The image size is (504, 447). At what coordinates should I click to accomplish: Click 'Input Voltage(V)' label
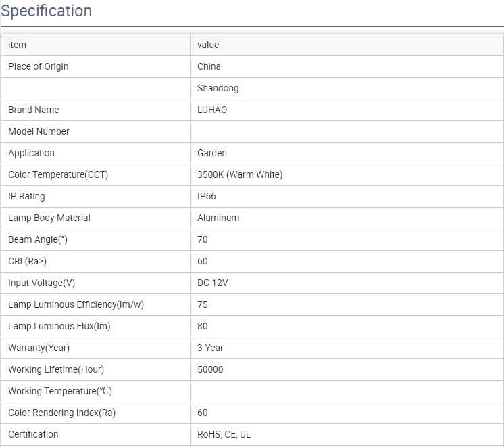[41, 283]
